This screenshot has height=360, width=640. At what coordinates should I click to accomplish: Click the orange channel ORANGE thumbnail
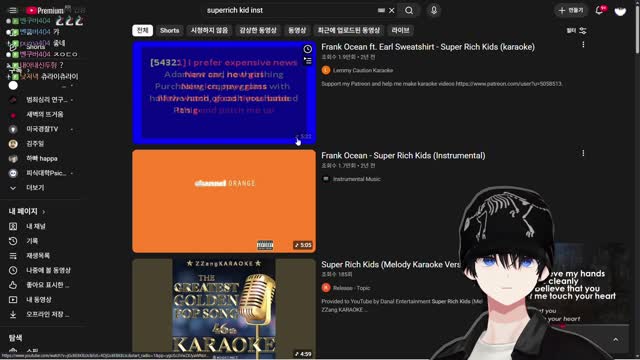coord(224,201)
